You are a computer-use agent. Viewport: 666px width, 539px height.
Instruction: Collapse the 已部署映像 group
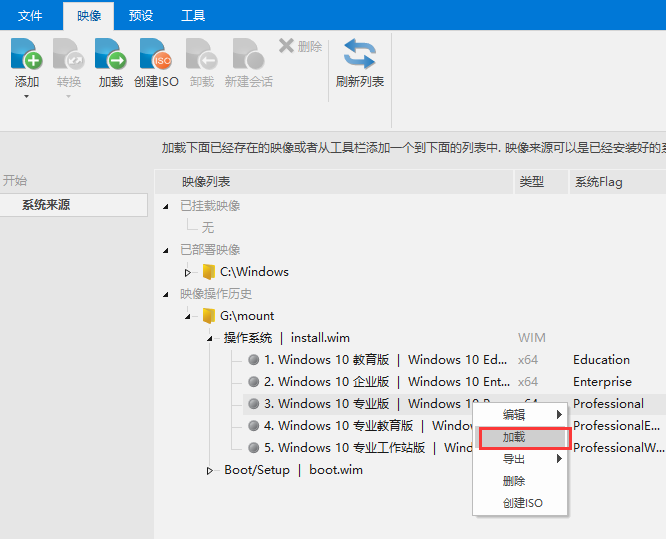(166, 251)
